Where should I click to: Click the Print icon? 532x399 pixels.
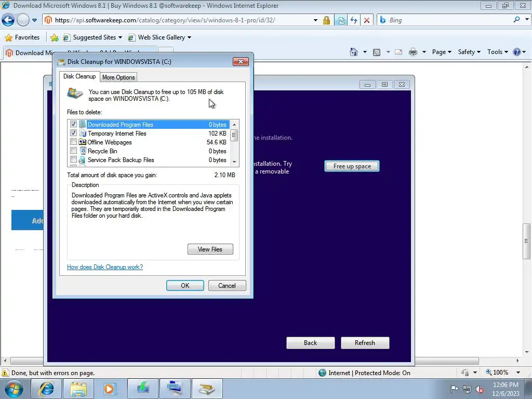[413, 52]
